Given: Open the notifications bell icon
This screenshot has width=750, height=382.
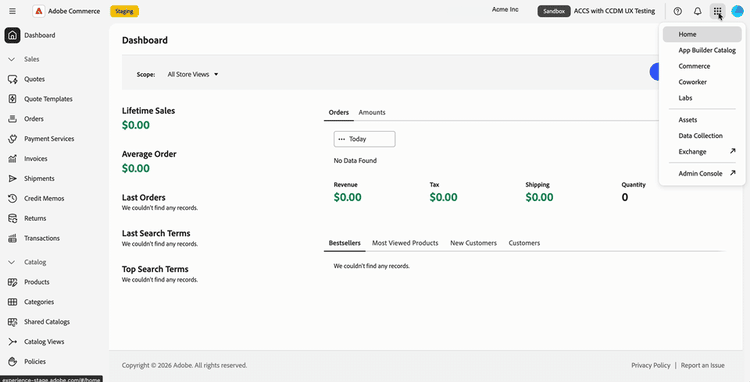Looking at the screenshot, I should point(697,11).
